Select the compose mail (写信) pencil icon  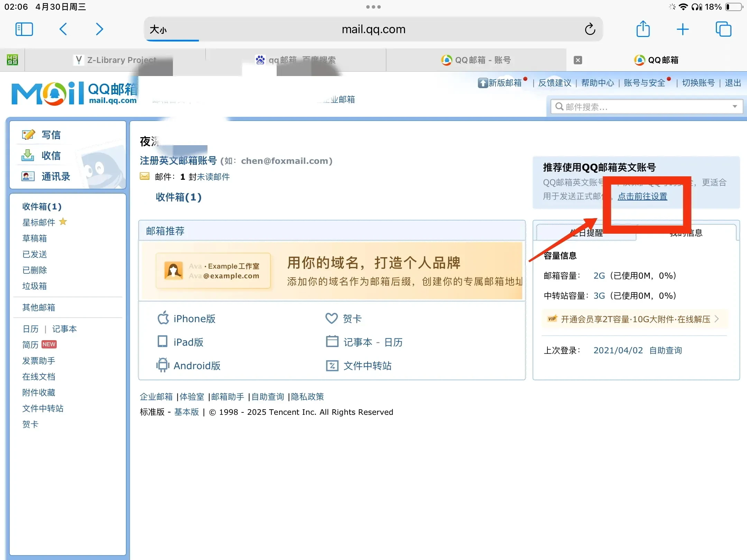point(28,134)
